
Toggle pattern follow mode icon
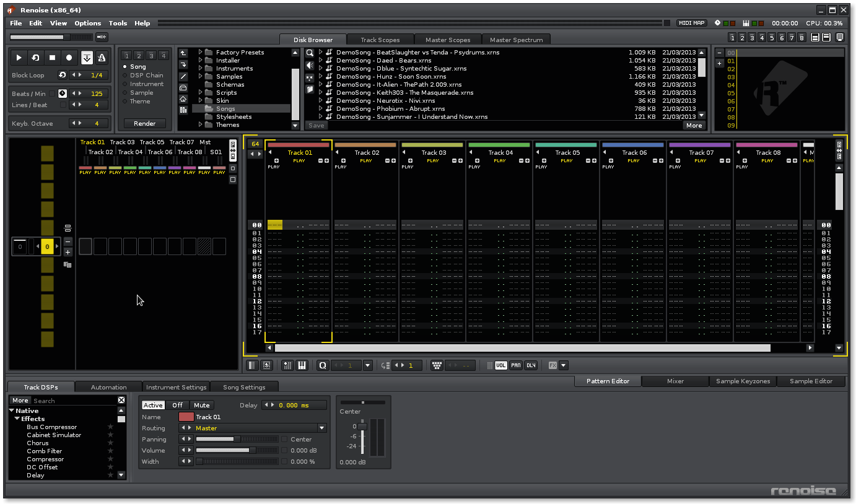click(x=87, y=58)
